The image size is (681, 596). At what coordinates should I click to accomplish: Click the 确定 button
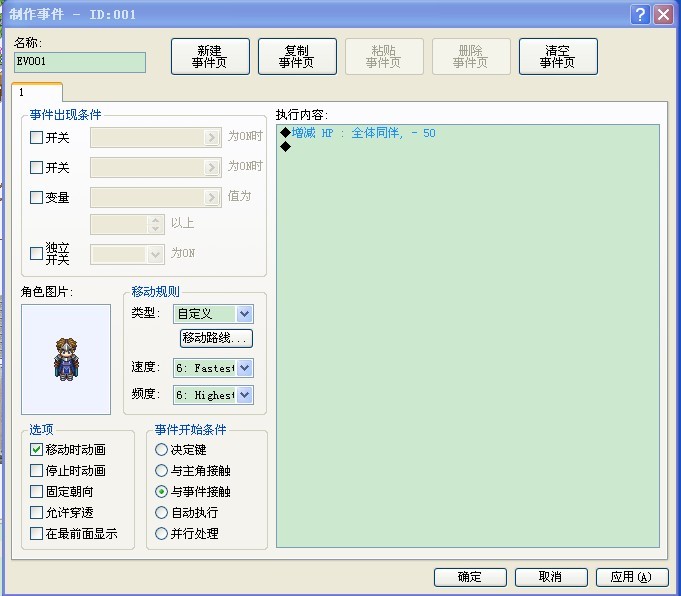470,577
